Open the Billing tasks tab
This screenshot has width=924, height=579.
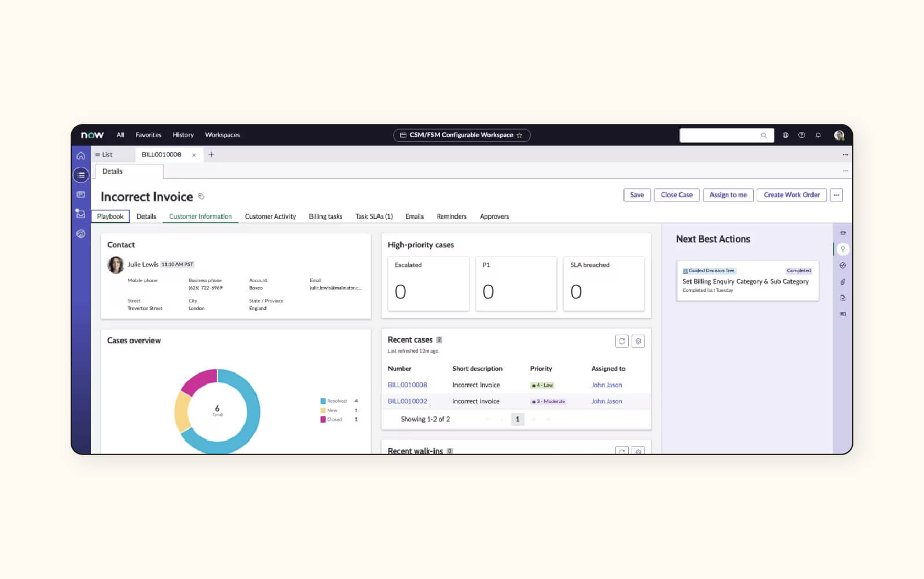tap(325, 217)
